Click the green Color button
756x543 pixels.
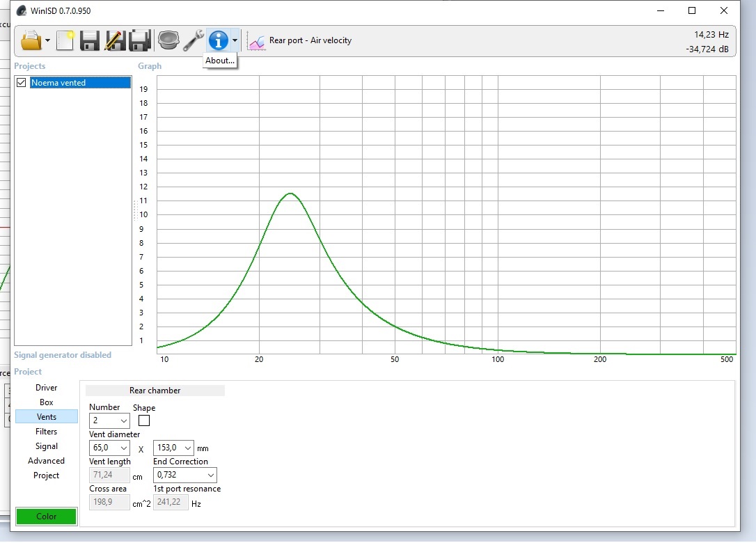click(47, 516)
